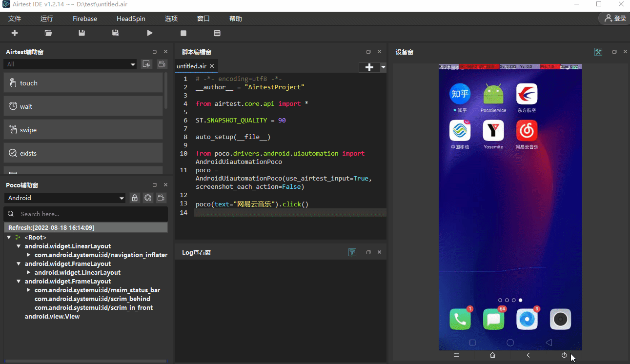Tap the 网易云音乐 app icon on the device

(527, 131)
